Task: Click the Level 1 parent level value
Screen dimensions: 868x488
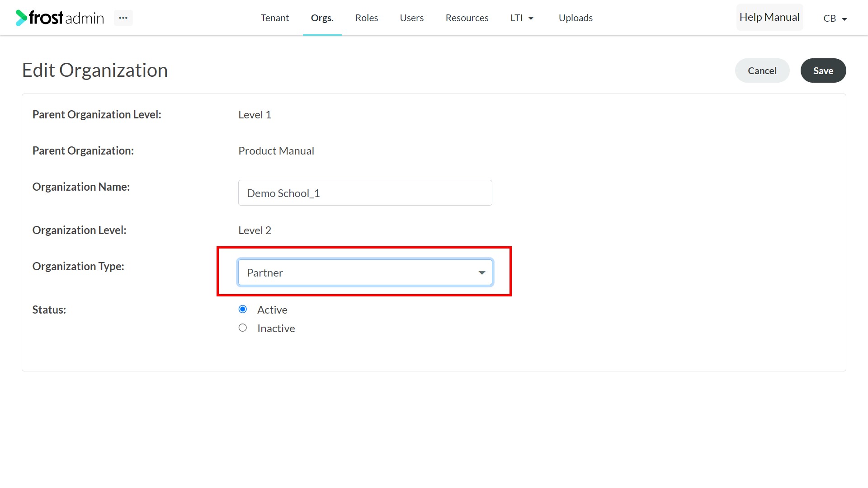Action: point(255,114)
